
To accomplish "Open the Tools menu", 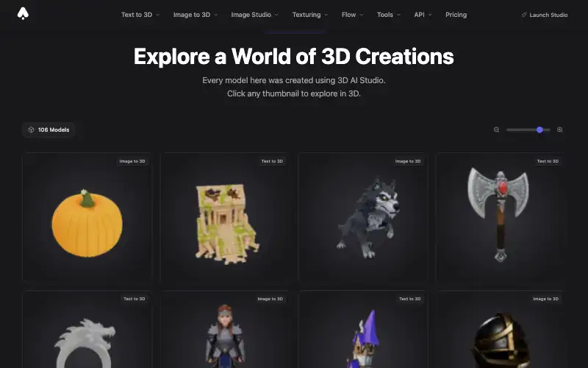I will (389, 15).
